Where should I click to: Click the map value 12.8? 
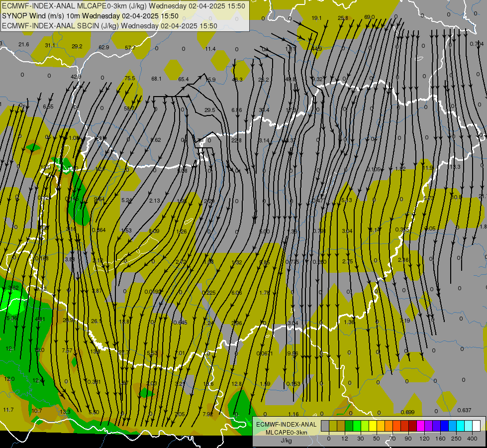coord(236,384)
